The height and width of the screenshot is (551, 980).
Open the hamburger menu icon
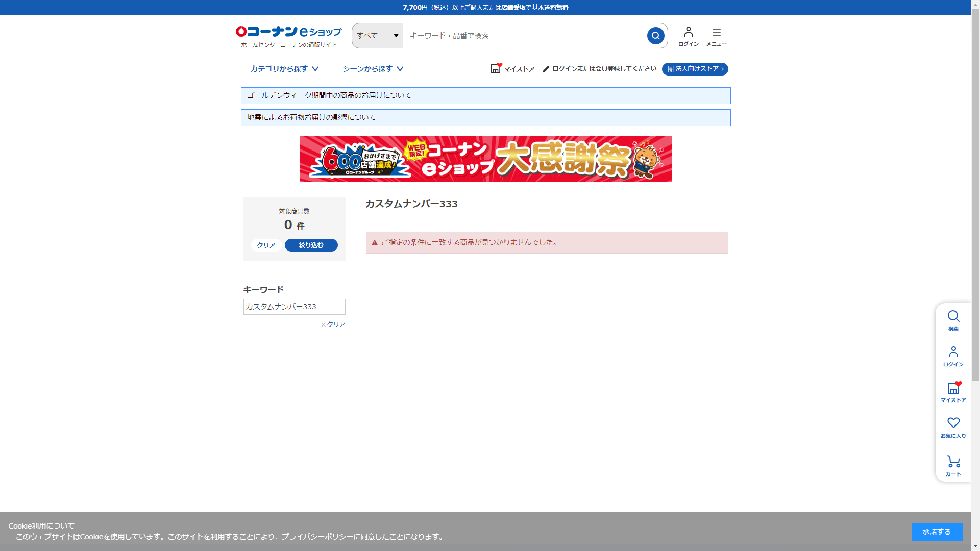716,33
